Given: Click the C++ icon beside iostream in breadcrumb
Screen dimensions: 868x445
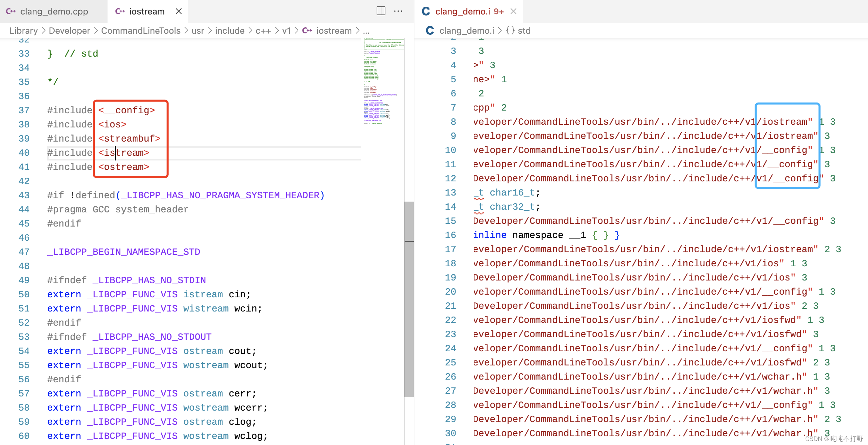Looking at the screenshot, I should click(307, 30).
